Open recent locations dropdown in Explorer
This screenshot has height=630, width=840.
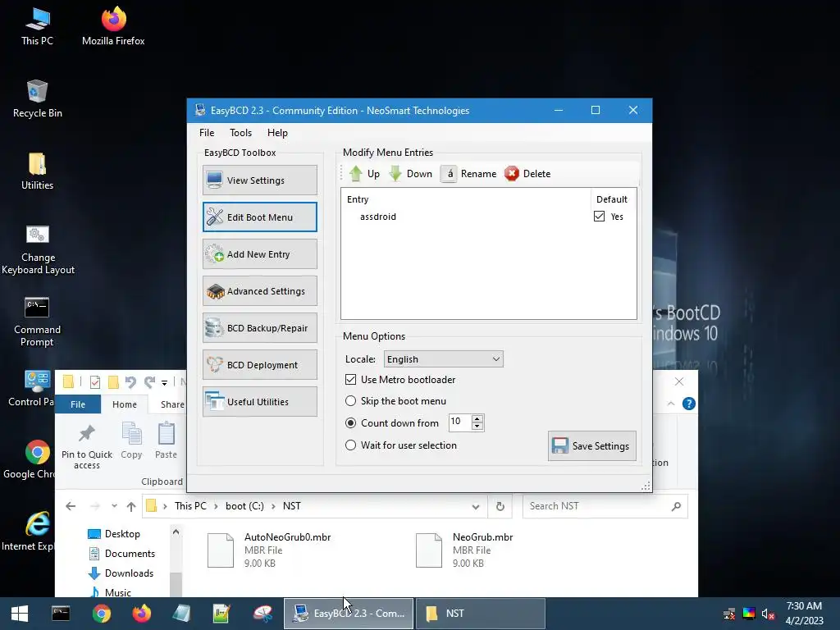click(x=114, y=506)
